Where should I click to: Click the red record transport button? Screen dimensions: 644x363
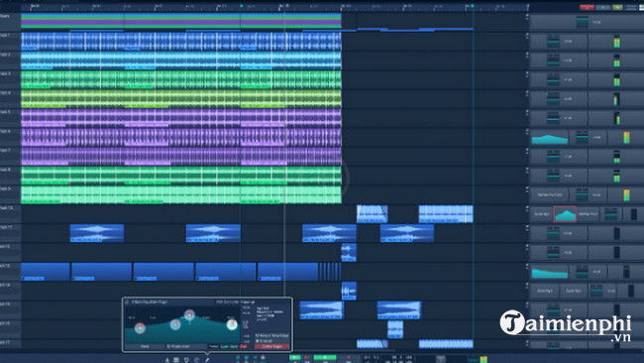coord(349,358)
